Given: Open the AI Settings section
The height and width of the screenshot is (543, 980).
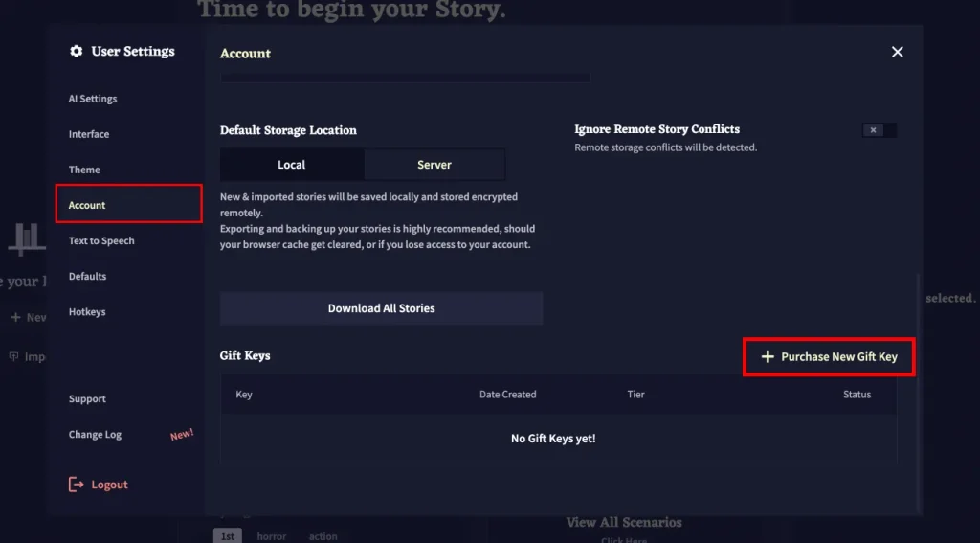Looking at the screenshot, I should [93, 99].
